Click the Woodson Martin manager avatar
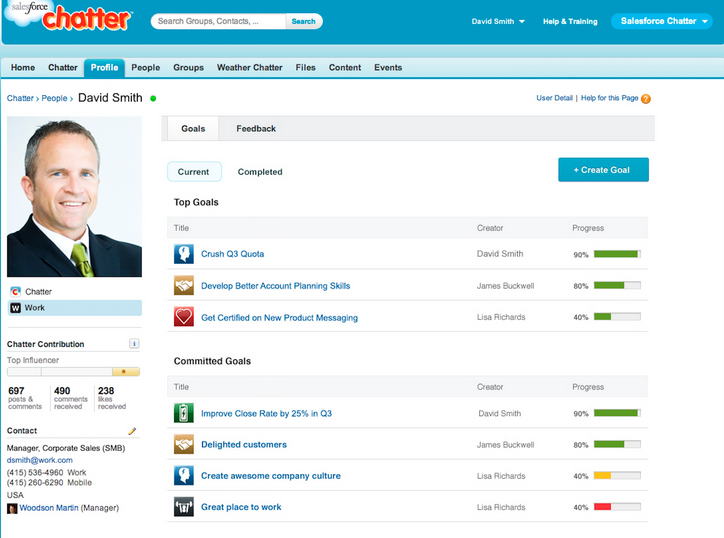724x538 pixels. 12,508
